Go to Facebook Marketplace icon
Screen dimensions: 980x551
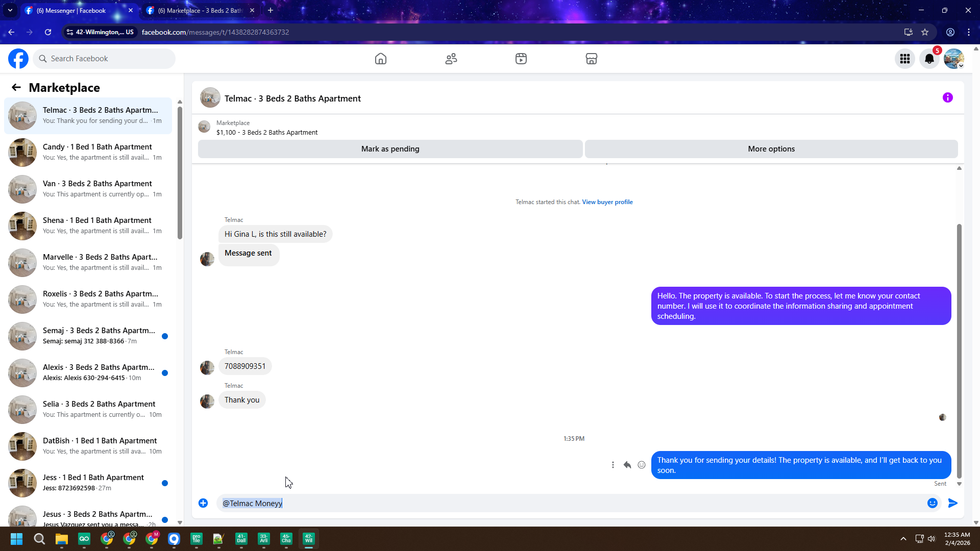point(591,59)
